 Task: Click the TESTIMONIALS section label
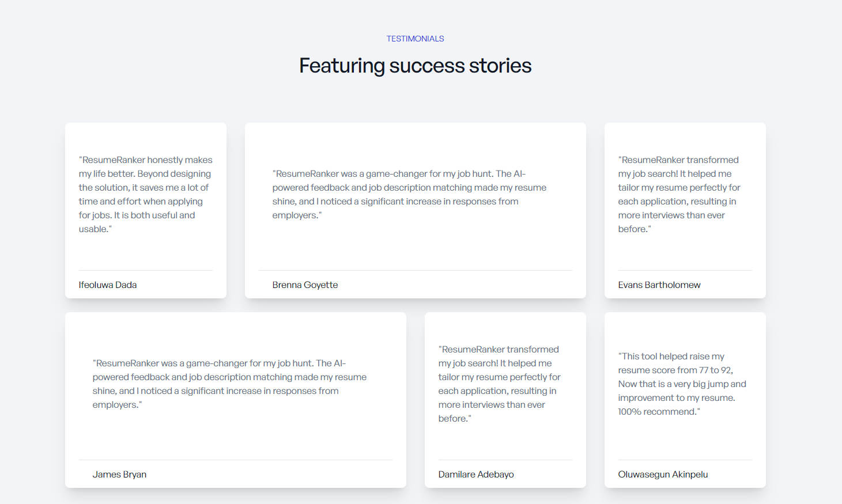pos(415,39)
